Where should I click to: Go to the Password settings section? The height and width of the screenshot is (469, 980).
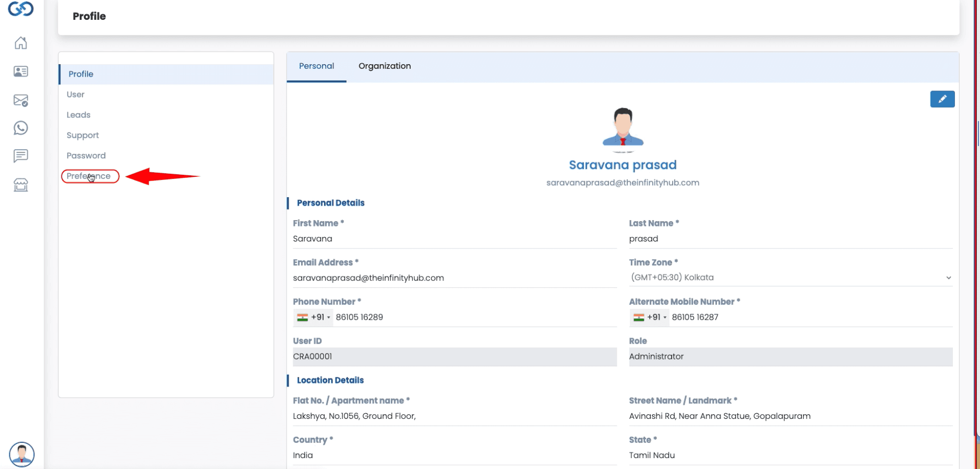tap(86, 155)
